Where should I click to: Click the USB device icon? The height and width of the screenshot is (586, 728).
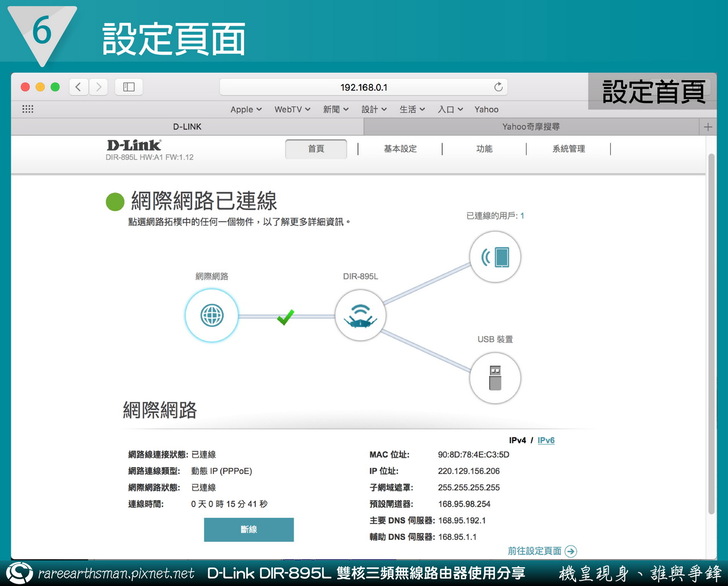click(496, 378)
